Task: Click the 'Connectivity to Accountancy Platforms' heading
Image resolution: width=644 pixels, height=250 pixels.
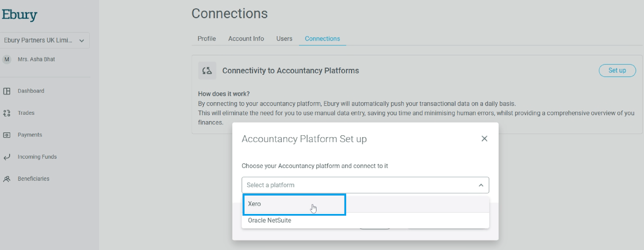Action: (x=291, y=71)
